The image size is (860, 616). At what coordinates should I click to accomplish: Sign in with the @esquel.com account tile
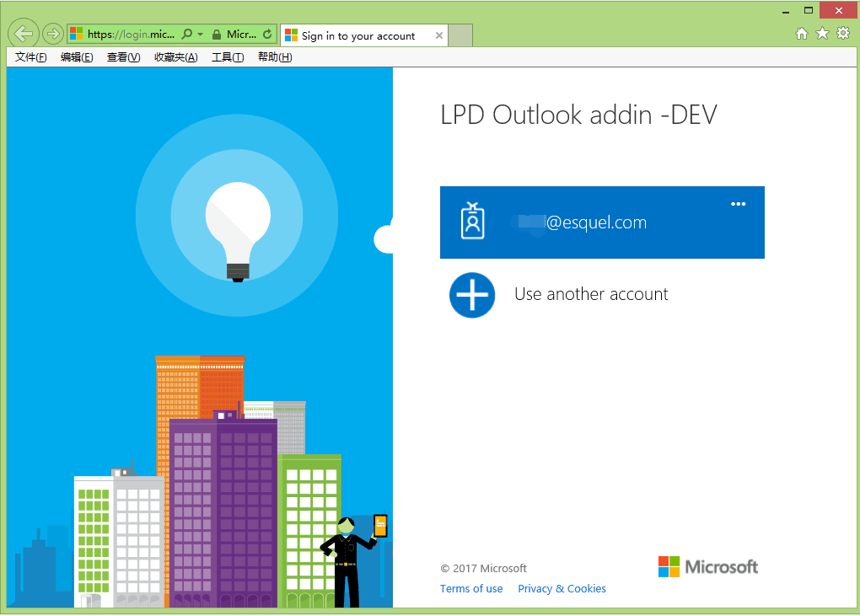click(602, 222)
